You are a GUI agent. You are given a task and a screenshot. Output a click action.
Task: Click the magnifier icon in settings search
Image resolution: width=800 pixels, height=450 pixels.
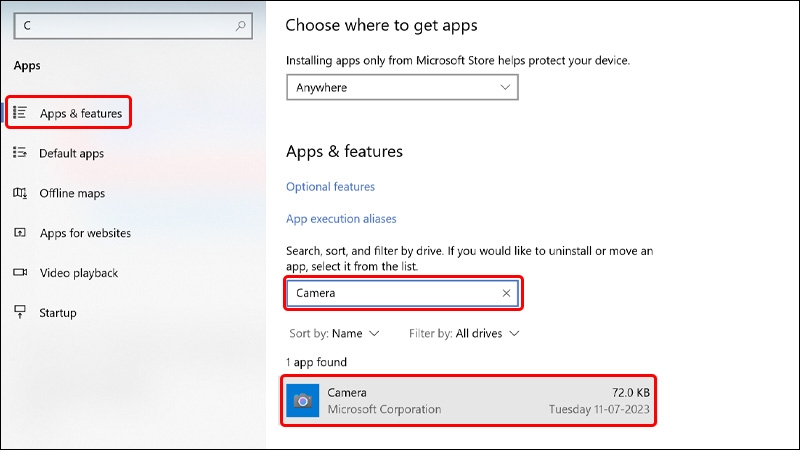[240, 26]
